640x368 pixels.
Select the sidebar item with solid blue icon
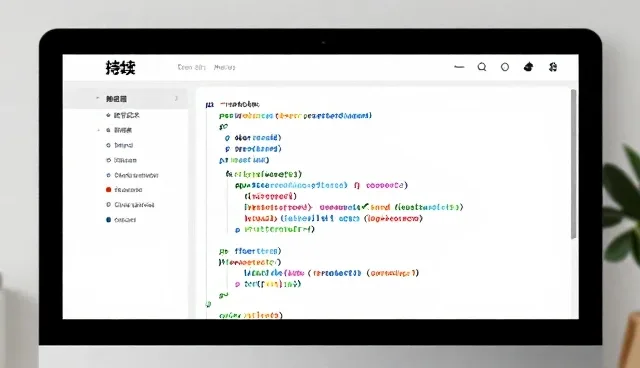pyautogui.click(x=121, y=219)
